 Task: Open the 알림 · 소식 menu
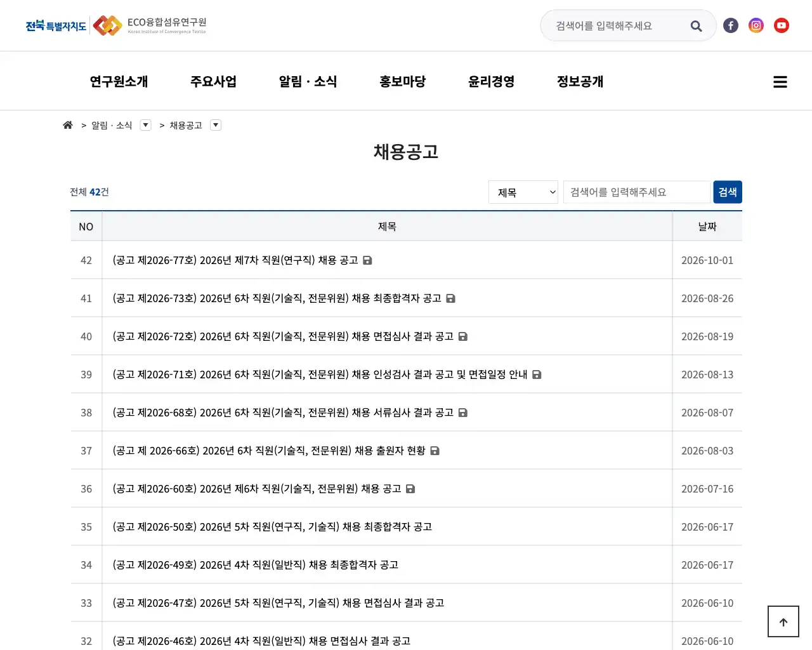pyautogui.click(x=308, y=81)
